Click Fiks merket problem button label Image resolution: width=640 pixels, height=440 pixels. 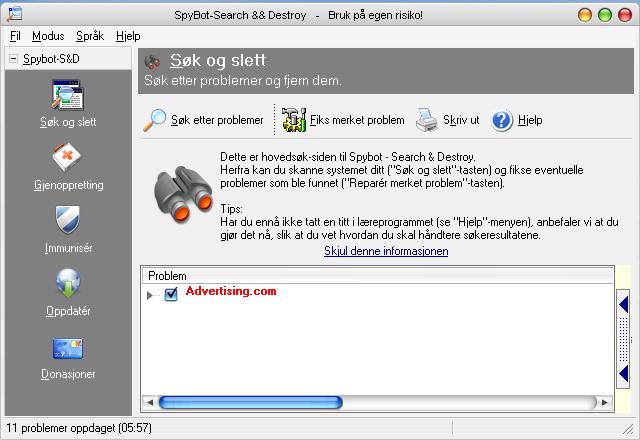tap(357, 120)
